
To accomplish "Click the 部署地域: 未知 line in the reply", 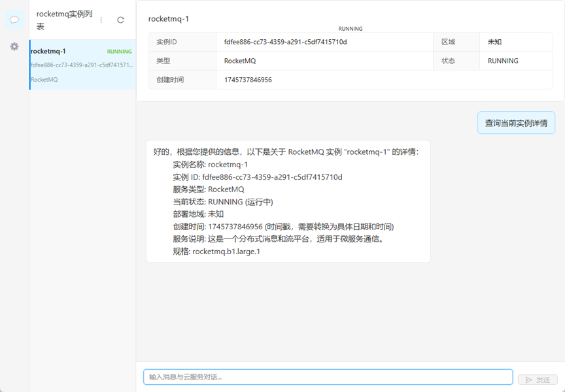I will point(198,214).
